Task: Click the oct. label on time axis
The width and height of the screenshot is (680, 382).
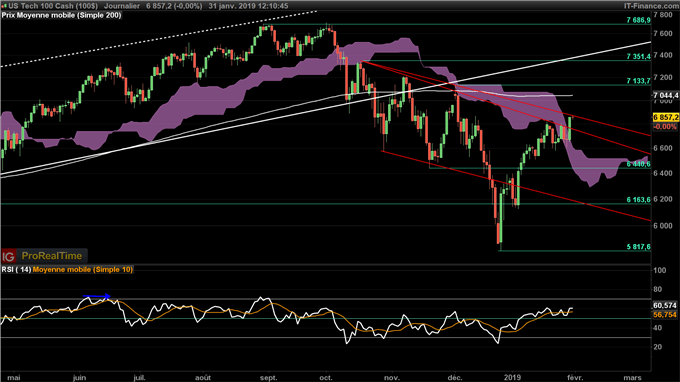Action: (x=326, y=378)
